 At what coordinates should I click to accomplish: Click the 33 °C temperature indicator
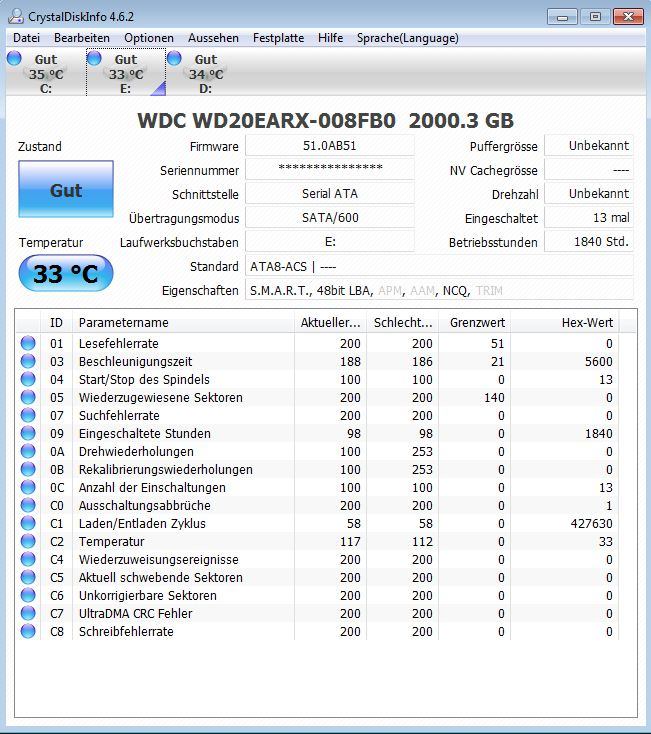point(66,273)
